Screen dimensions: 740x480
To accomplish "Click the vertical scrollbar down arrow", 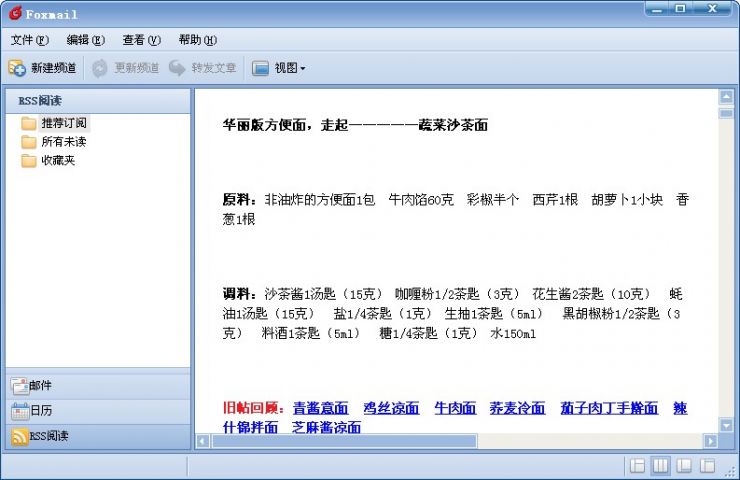I will click(726, 423).
